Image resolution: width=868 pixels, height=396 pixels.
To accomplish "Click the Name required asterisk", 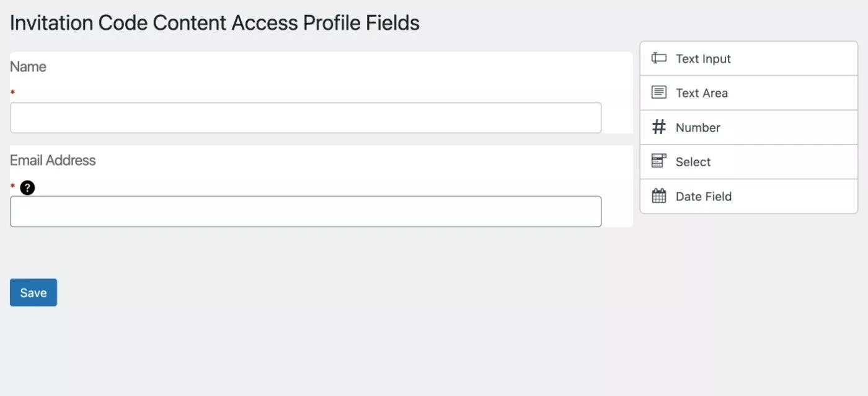I will (12, 92).
